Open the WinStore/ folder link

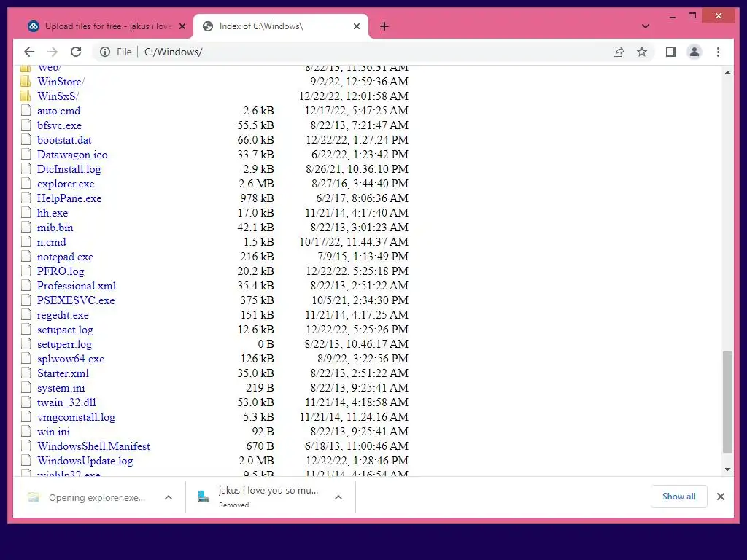click(61, 82)
